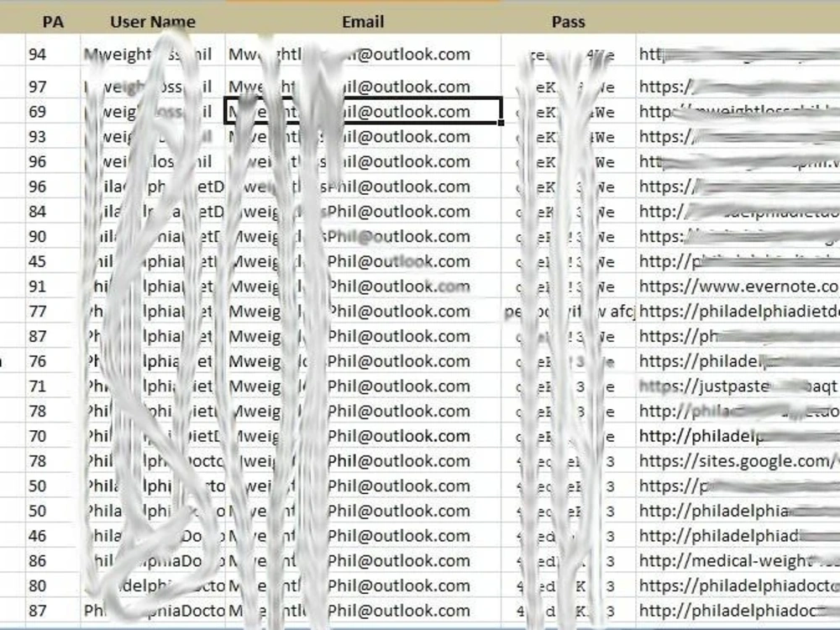Select the PA cell showing 46
840x630 pixels.
52,536
